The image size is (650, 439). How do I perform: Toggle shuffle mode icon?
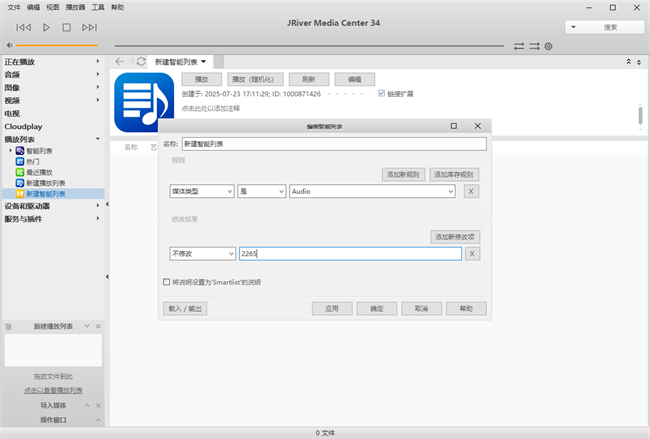(534, 46)
